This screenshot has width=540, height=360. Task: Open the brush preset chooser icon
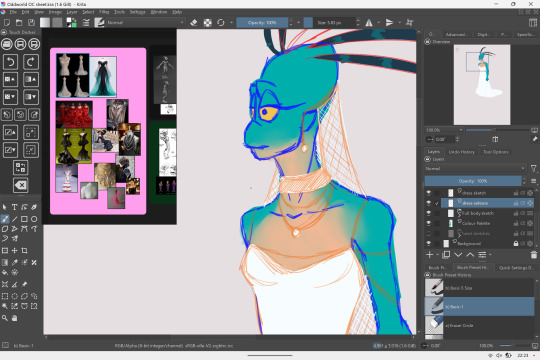[99, 23]
